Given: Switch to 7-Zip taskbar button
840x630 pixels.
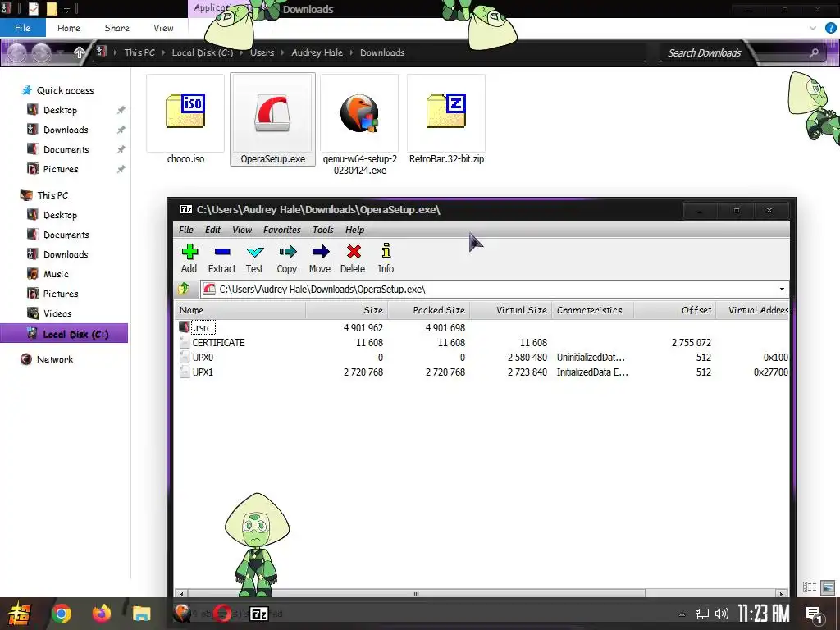Looking at the screenshot, I should coord(259,614).
